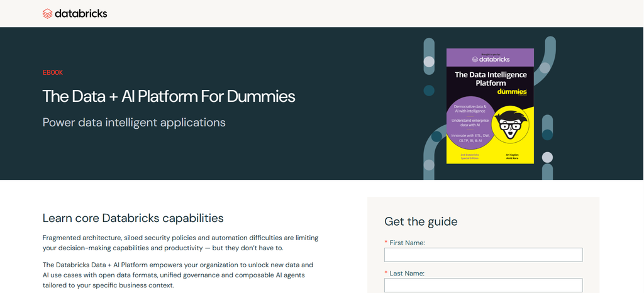
Task: Click the paragraph starting 'The Databricks Data + AI Platform'
Action: [178, 275]
